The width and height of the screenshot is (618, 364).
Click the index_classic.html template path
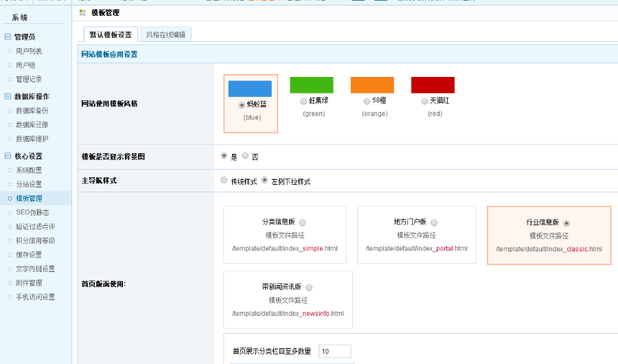pyautogui.click(x=549, y=249)
